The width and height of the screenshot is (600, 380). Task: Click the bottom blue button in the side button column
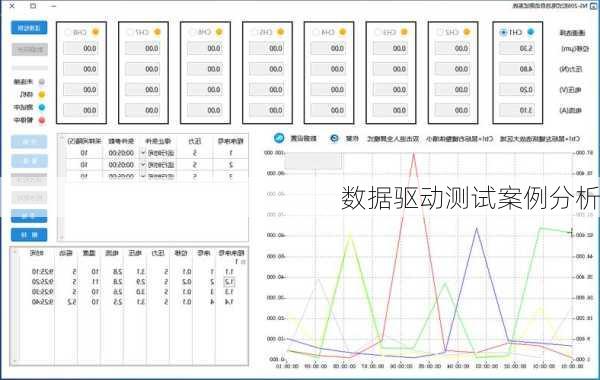[x=29, y=235]
